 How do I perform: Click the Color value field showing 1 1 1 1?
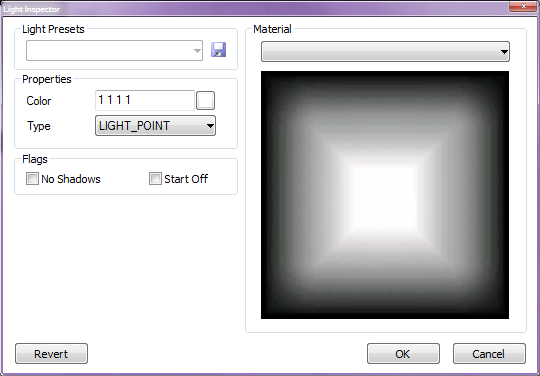coord(145,100)
